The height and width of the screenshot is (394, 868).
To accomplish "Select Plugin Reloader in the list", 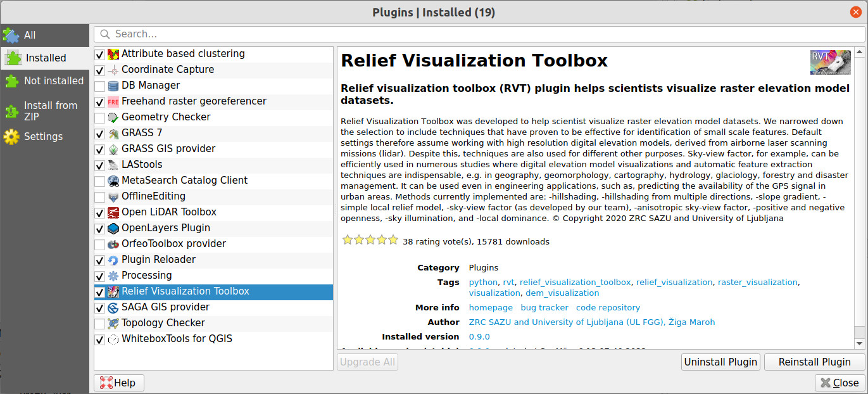I will click(x=213, y=260).
